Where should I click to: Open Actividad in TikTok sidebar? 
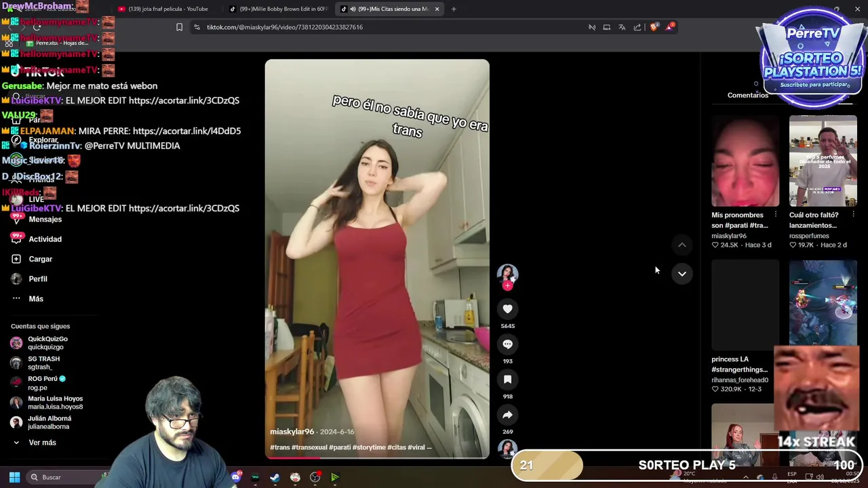(37, 239)
